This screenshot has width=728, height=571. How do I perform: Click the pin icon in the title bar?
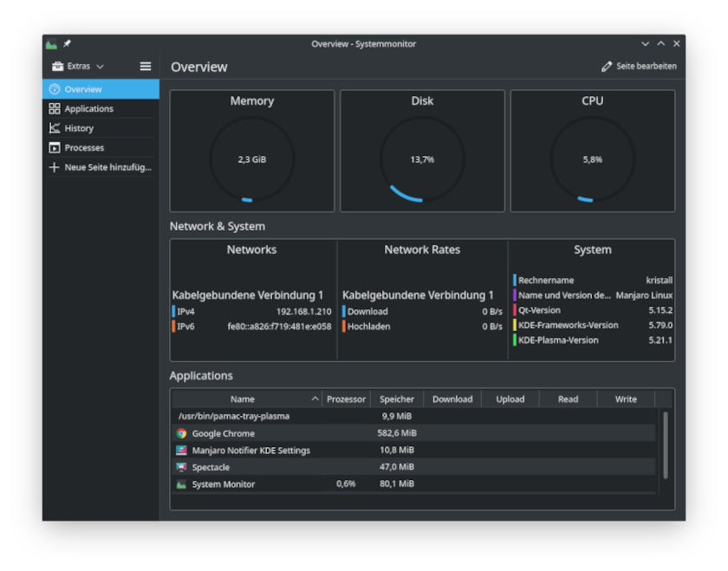(67, 44)
